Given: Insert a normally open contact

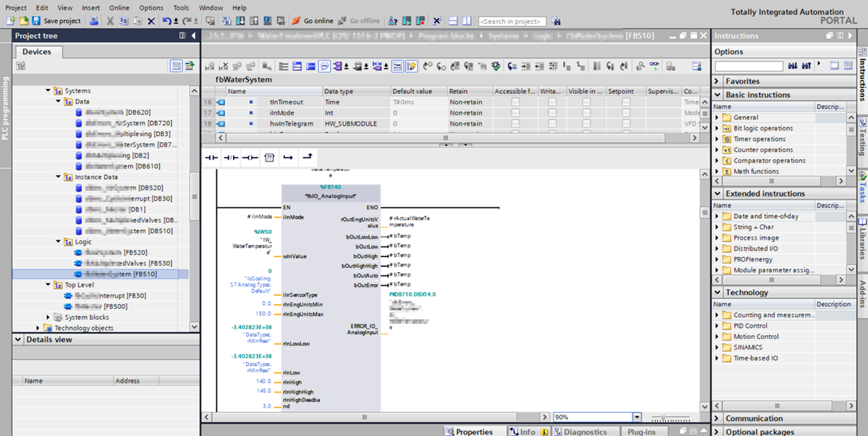Looking at the screenshot, I should click(x=212, y=158).
